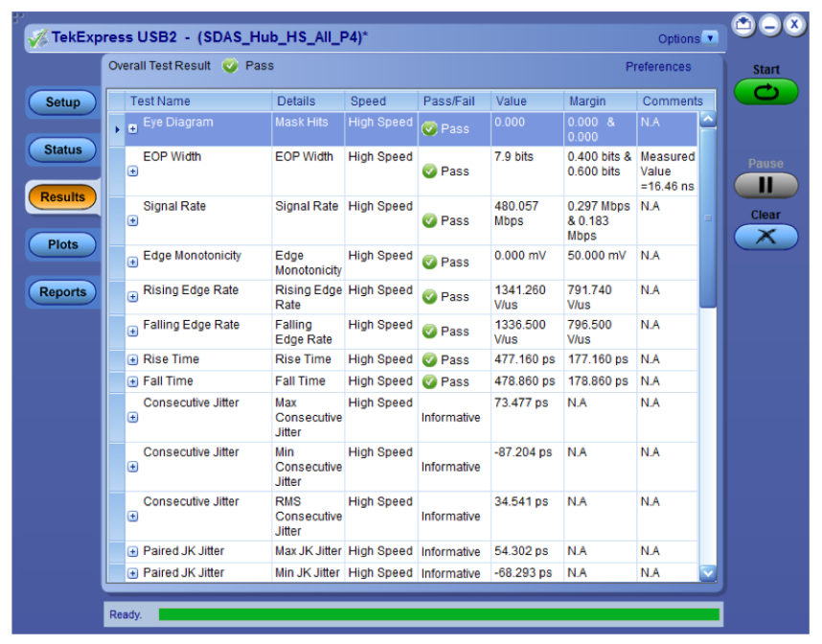
Task: Click the Overall Test Result pass icon
Action: (x=230, y=66)
